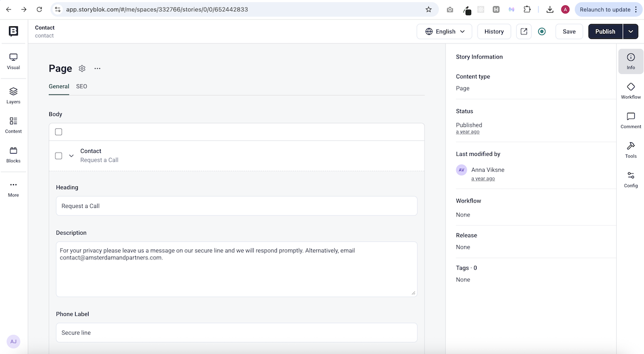This screenshot has width=644, height=354.
Task: Click the Blocks icon in the left sidebar
Action: click(x=13, y=154)
